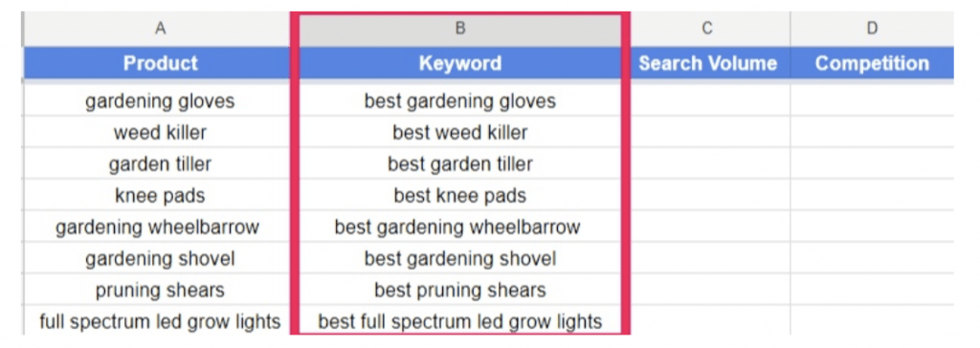
Task: Select the "gardening gloves" product cell
Action: [x=160, y=100]
